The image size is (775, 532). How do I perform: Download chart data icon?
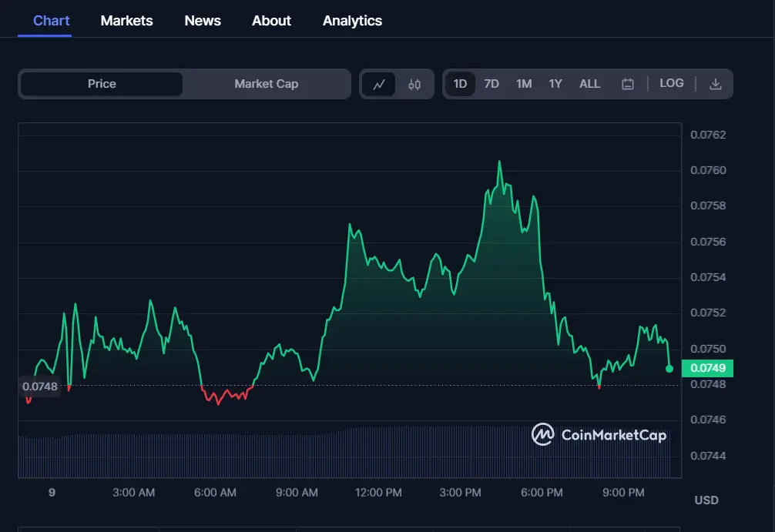pyautogui.click(x=715, y=84)
